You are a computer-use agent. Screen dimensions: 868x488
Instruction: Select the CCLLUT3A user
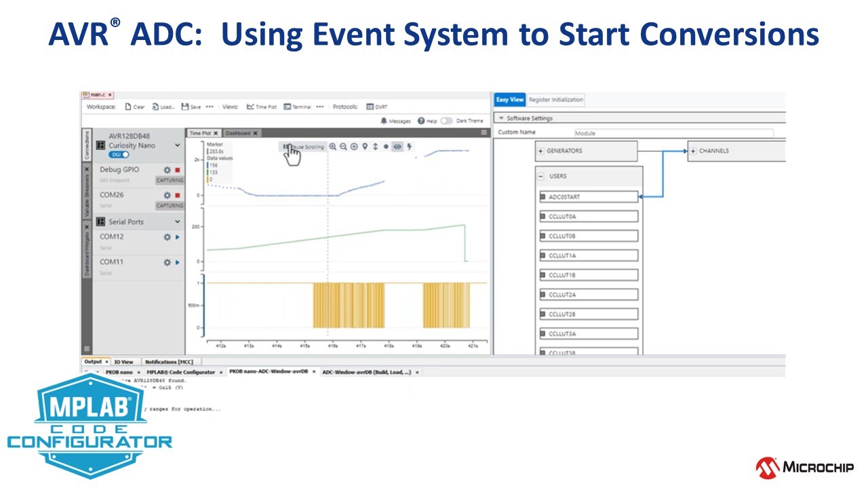point(589,333)
